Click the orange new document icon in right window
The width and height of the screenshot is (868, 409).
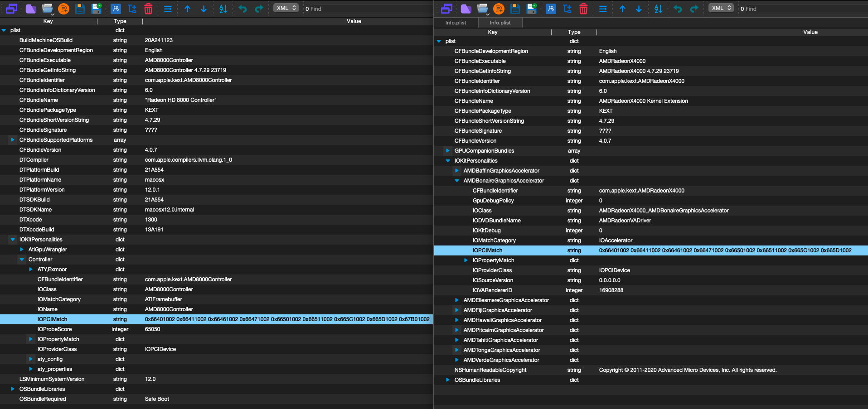coord(499,9)
